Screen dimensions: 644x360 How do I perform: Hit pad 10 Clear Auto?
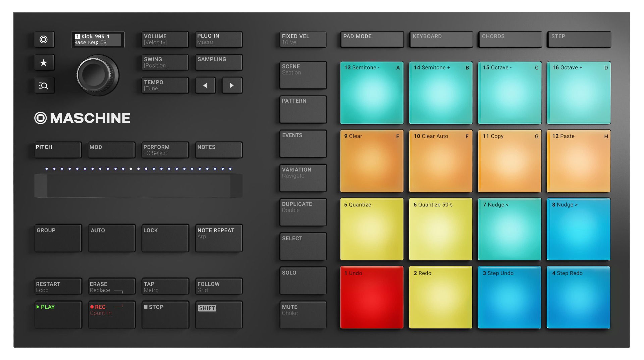tap(441, 161)
